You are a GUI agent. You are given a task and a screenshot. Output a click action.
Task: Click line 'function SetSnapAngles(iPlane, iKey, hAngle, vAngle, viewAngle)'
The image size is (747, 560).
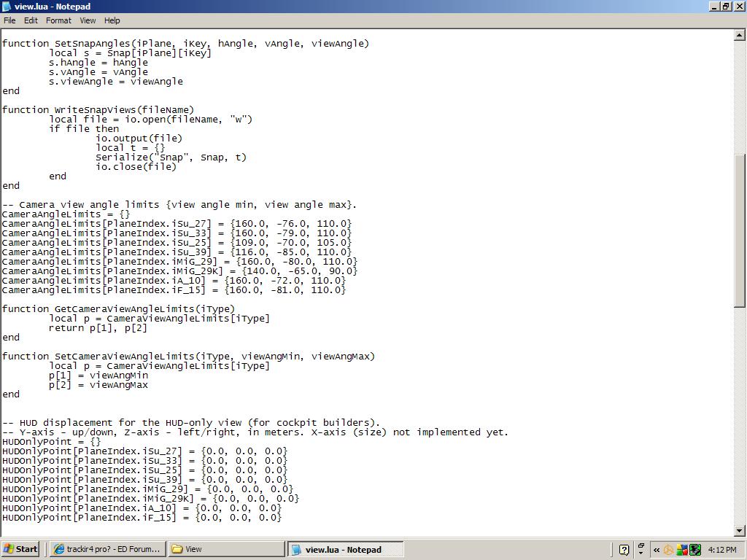click(x=185, y=43)
